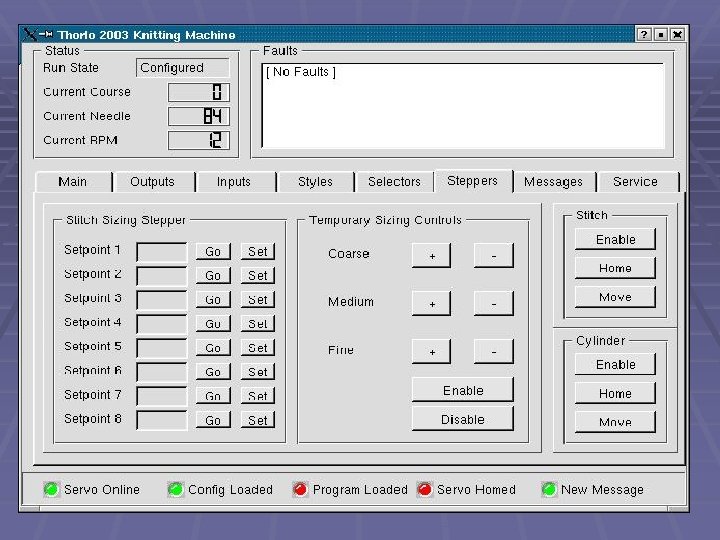Click Set for Setpoint 3
The width and height of the screenshot is (720, 540).
(258, 300)
